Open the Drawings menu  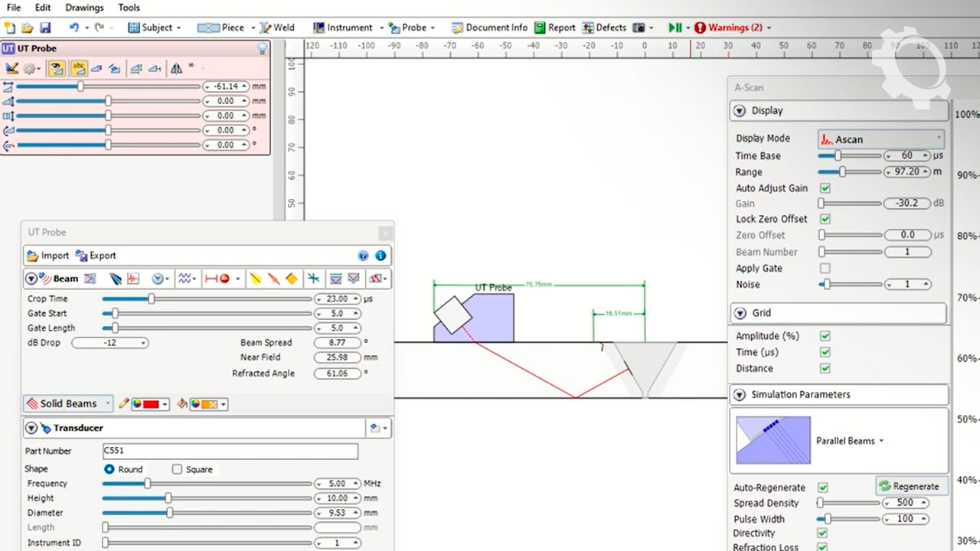click(x=84, y=8)
